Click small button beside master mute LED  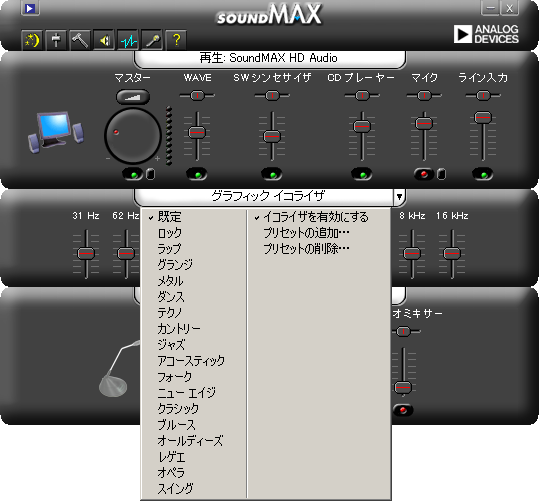[x=151, y=174]
